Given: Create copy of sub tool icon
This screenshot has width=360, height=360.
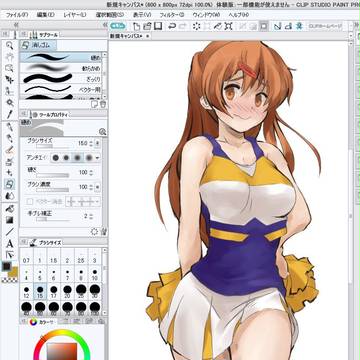Looking at the screenshot, I should [94, 104].
